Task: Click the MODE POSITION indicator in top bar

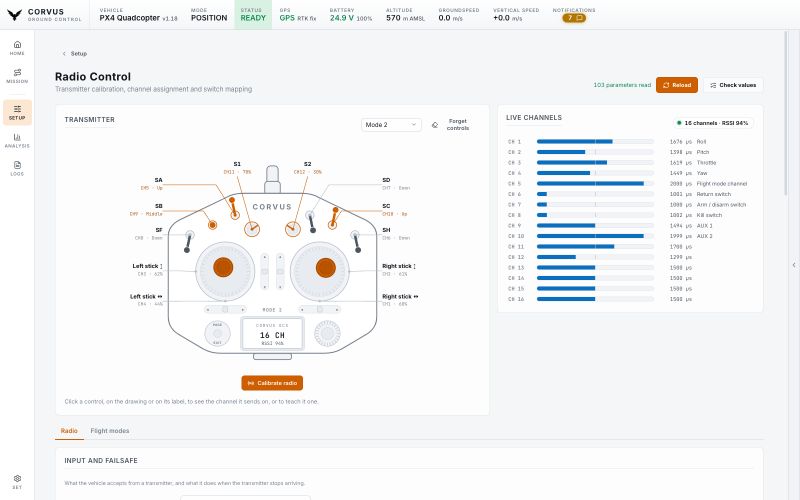Action: click(x=209, y=14)
